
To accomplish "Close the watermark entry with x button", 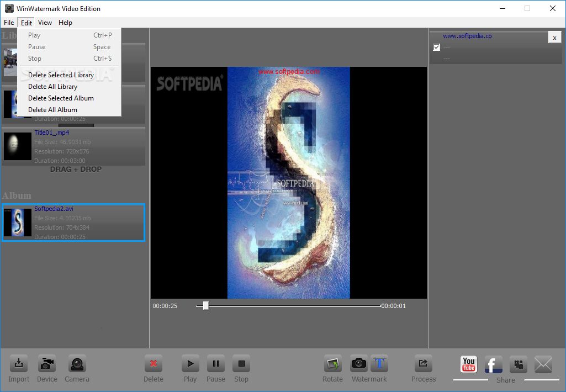I will tap(554, 37).
